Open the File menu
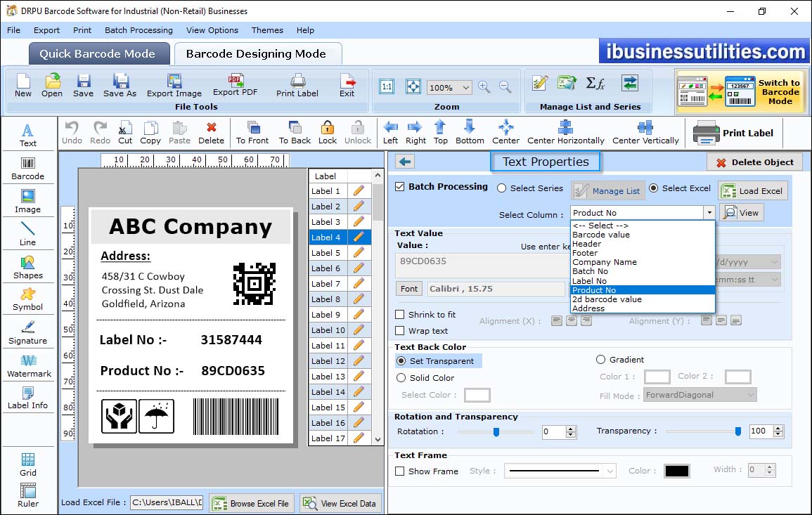812x515 pixels. (x=14, y=30)
